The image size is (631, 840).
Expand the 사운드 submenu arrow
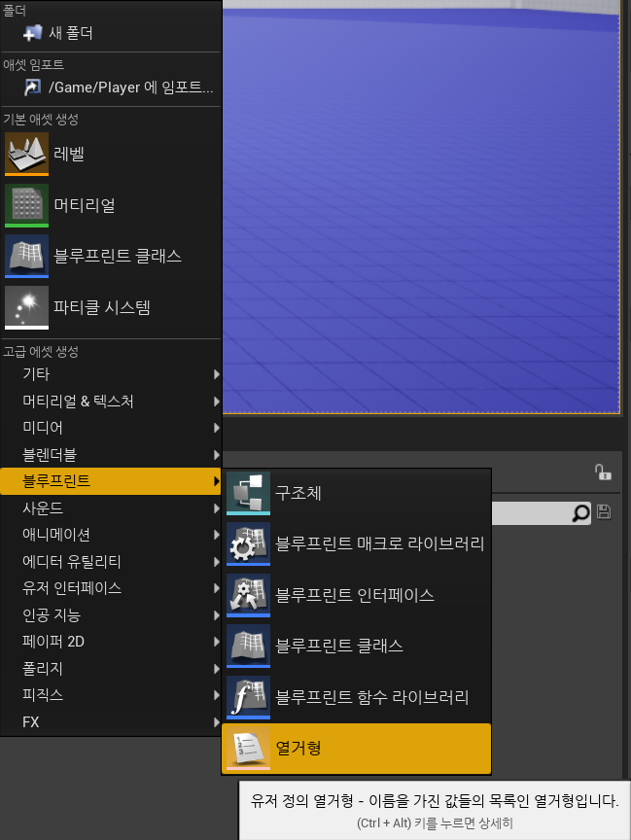[217, 507]
